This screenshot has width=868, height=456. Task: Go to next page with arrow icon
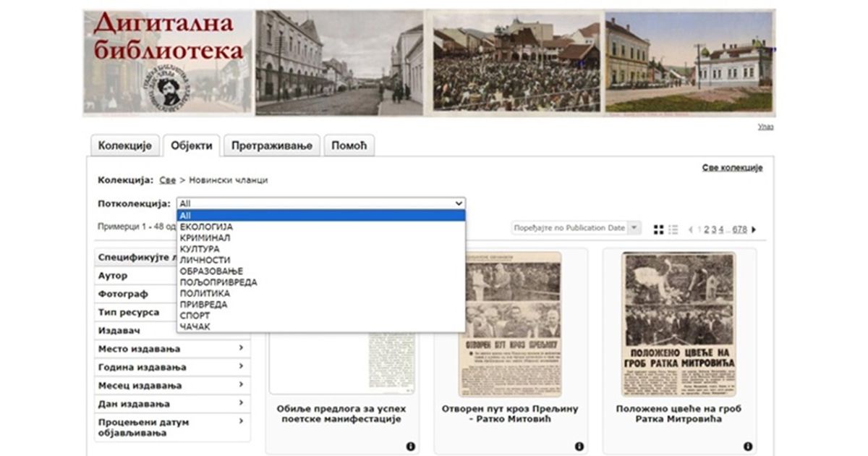754,229
